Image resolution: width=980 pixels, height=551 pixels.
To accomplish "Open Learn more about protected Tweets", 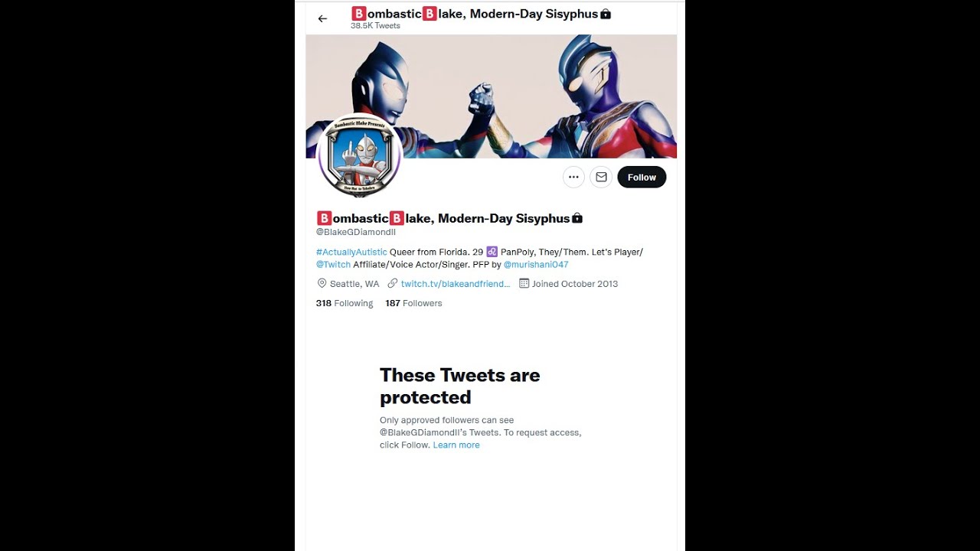I will click(456, 445).
